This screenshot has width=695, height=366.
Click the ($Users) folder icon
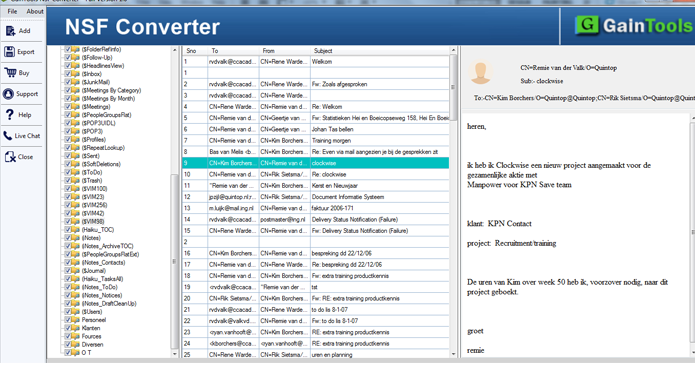pyautogui.click(x=76, y=312)
